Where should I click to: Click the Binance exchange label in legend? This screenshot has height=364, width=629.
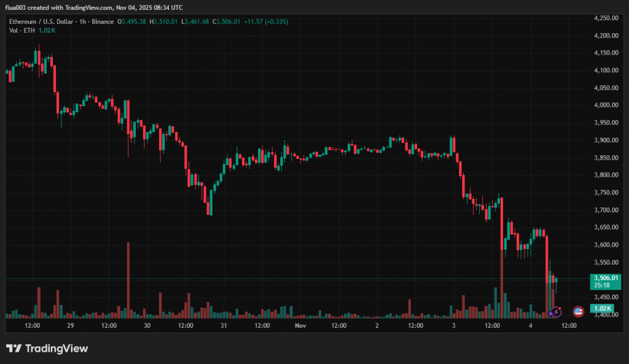(103, 22)
